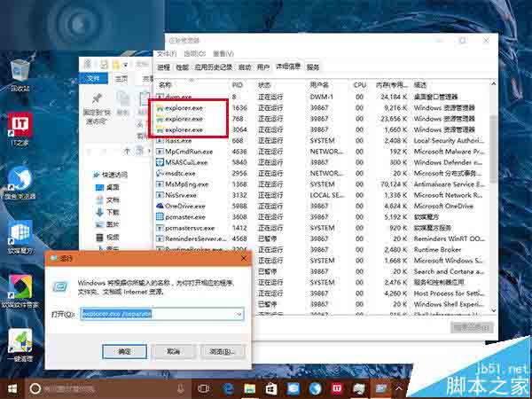Open Task Manager 选项(O) menu
The height and width of the screenshot is (399, 532).
point(195,53)
